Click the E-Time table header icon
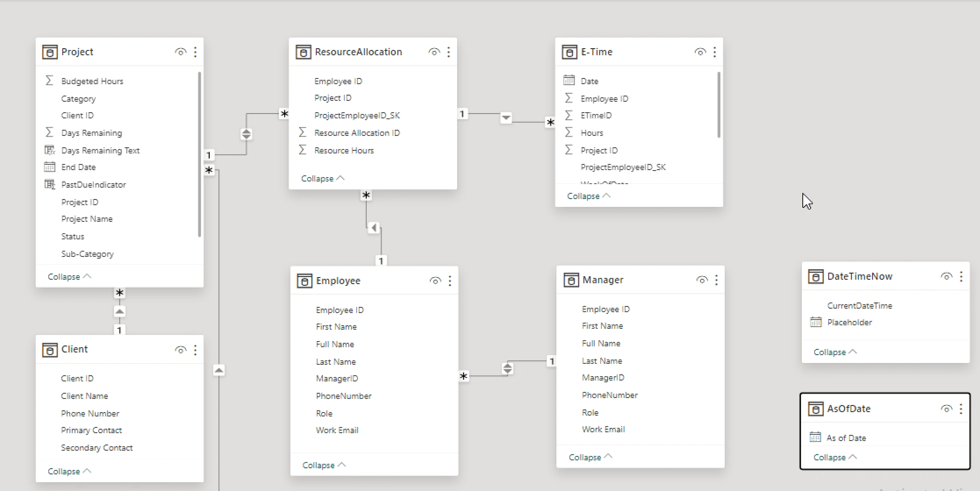This screenshot has height=491, width=980. pyautogui.click(x=569, y=52)
